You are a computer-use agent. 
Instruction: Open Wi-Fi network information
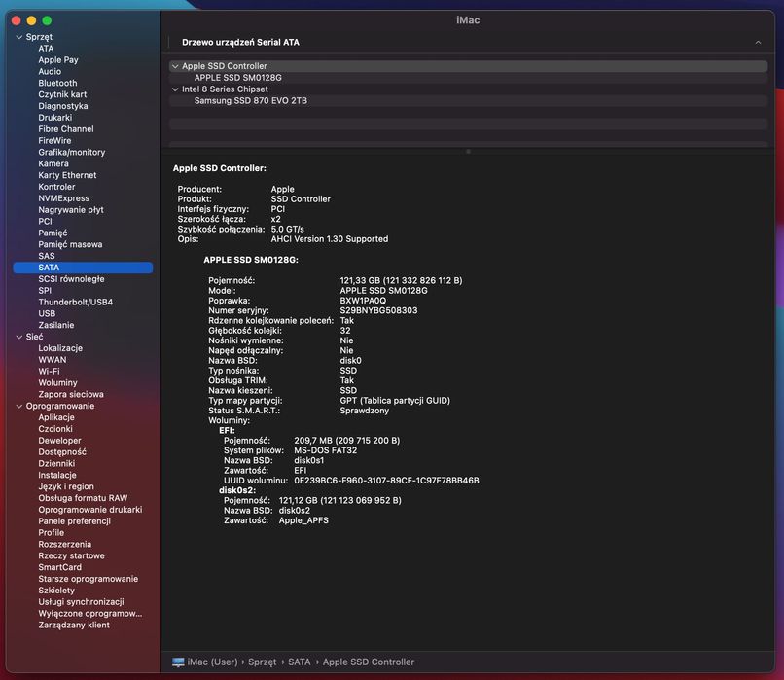click(x=49, y=371)
